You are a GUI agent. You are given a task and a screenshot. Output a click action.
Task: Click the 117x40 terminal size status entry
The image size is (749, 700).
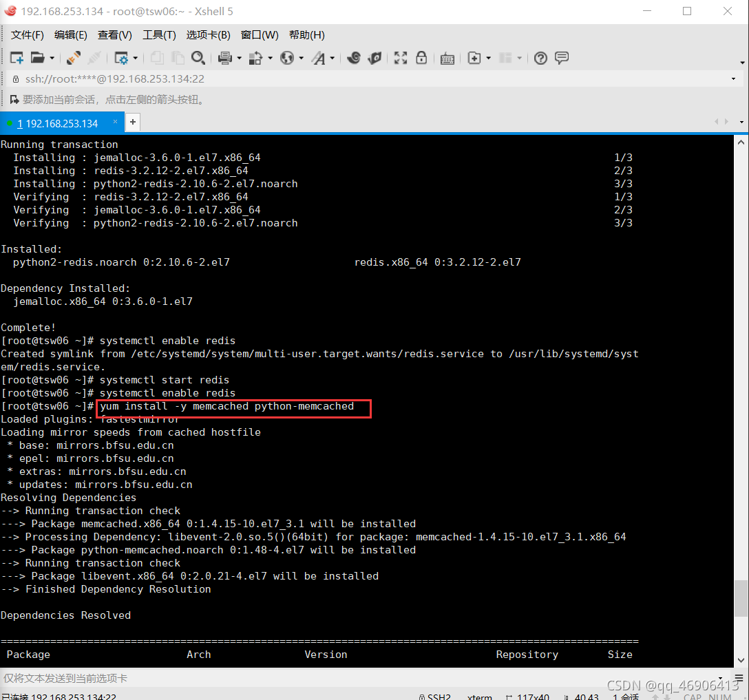pyautogui.click(x=528, y=697)
